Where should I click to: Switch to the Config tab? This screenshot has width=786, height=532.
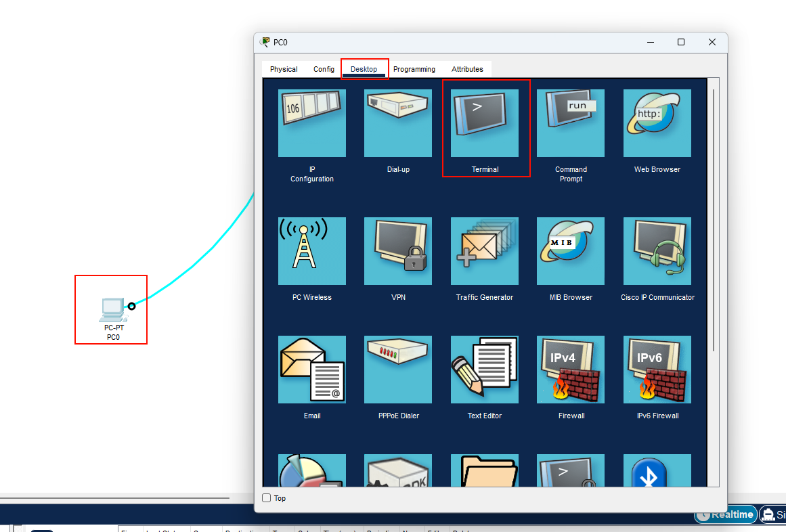[324, 69]
